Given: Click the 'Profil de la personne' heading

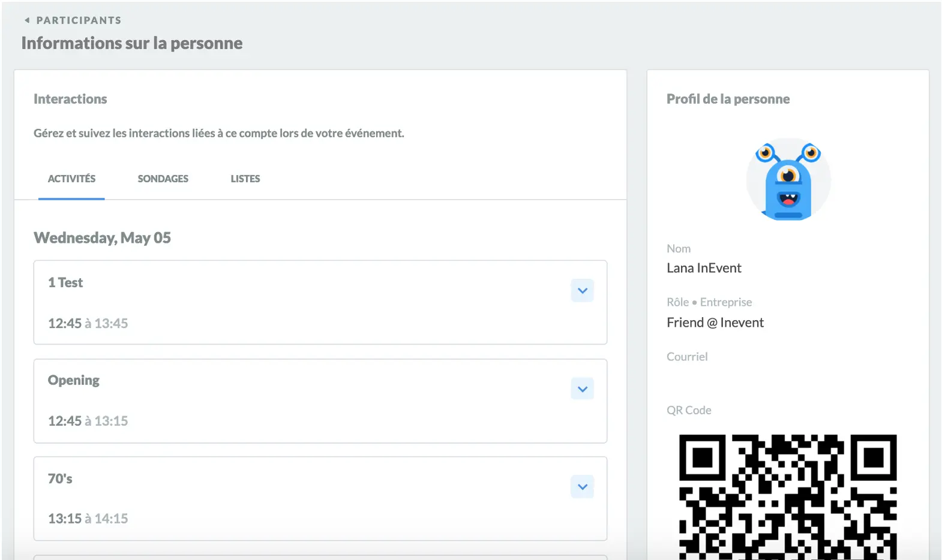Looking at the screenshot, I should point(728,99).
